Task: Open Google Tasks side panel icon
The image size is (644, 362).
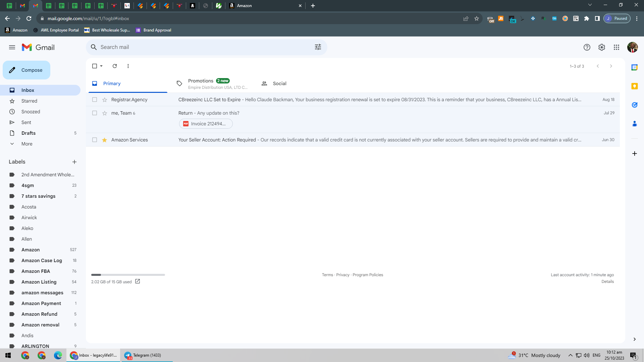Action: [635, 105]
